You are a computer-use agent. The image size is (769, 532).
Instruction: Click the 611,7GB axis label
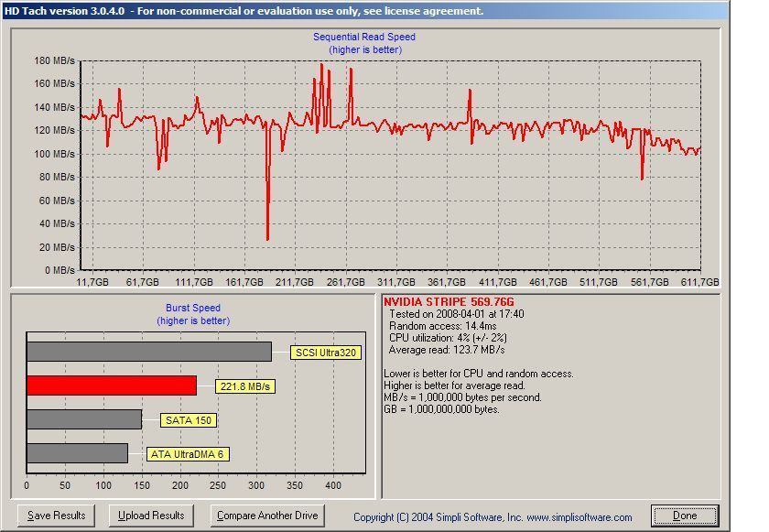pos(699,282)
